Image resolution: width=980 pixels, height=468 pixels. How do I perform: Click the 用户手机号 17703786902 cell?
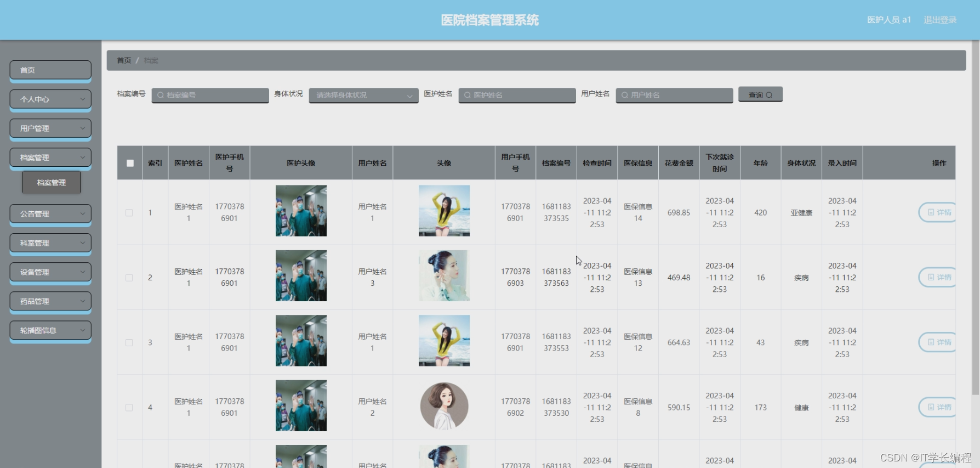click(x=515, y=408)
